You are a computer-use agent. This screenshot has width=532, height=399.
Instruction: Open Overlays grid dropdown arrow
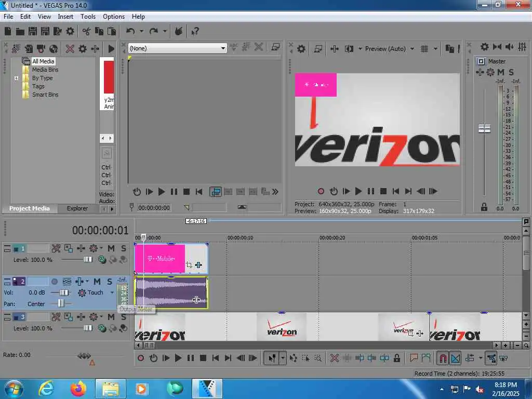coord(435,49)
